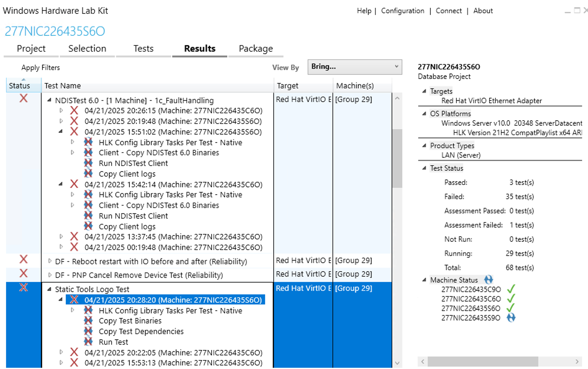
Task: Switch to the Package tab
Action: (256, 49)
